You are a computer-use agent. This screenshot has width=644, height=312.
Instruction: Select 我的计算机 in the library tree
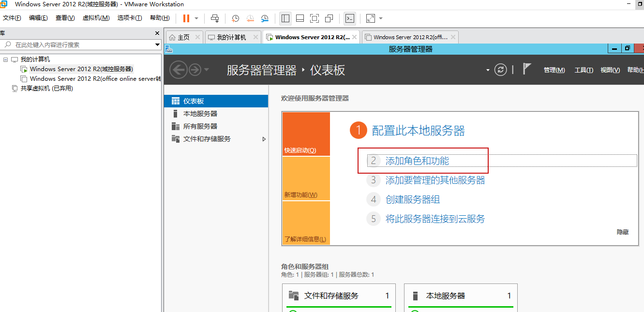35,59
